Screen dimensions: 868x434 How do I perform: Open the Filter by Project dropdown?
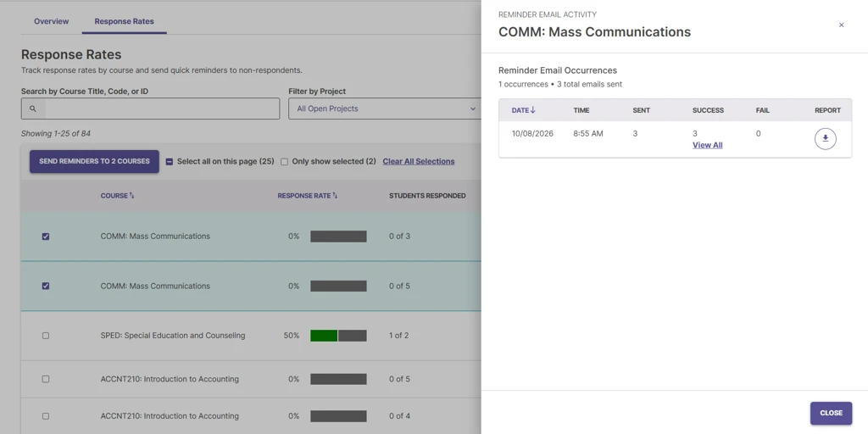pyautogui.click(x=385, y=108)
